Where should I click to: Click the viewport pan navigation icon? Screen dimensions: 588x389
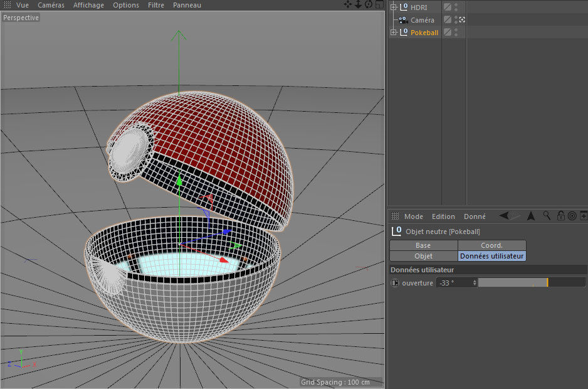pyautogui.click(x=348, y=4)
